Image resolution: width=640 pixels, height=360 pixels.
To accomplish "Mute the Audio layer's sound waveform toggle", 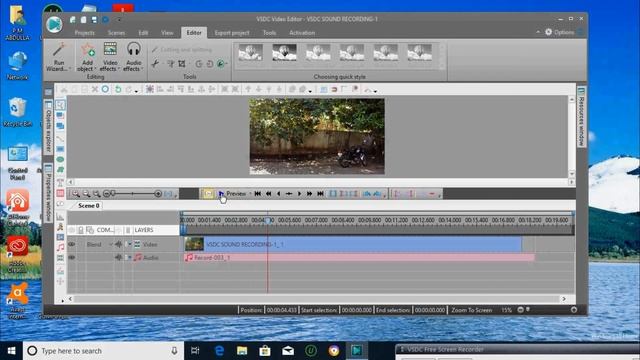I will pyautogui.click(x=118, y=258).
